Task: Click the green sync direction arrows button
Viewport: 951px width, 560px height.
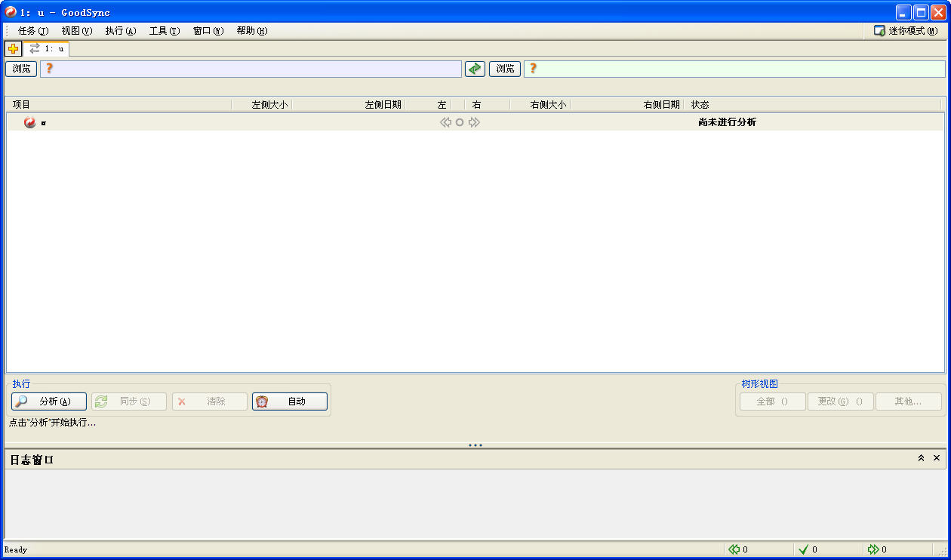Action: tap(475, 69)
